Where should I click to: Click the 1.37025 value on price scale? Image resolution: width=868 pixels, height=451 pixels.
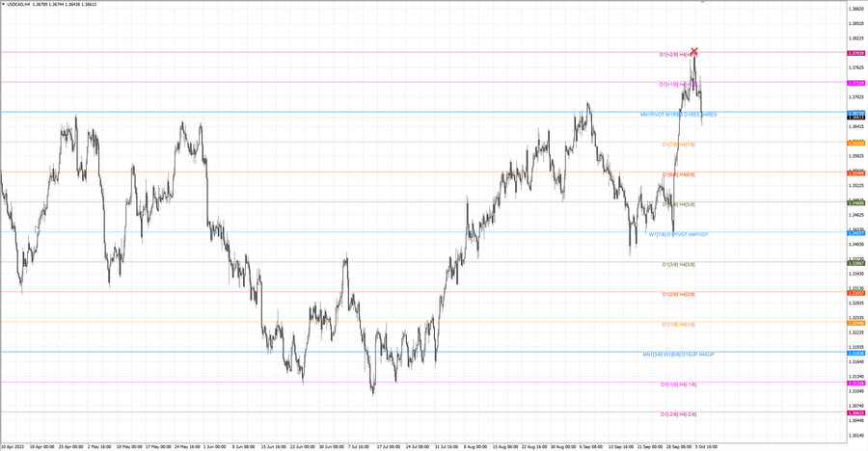click(x=857, y=97)
